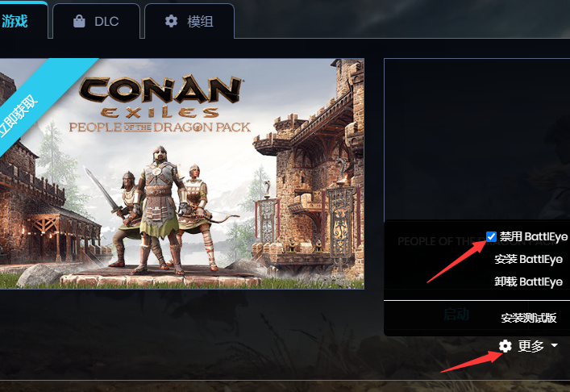Screen dimensions: 570x392
Task: Collapse the 更多 dropdown arrow
Action: pyautogui.click(x=554, y=345)
